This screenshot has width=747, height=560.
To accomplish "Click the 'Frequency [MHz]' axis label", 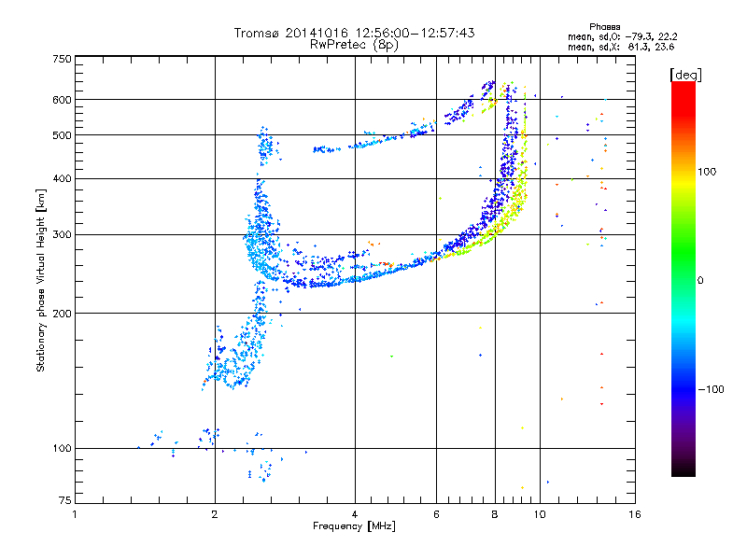I will click(354, 526).
